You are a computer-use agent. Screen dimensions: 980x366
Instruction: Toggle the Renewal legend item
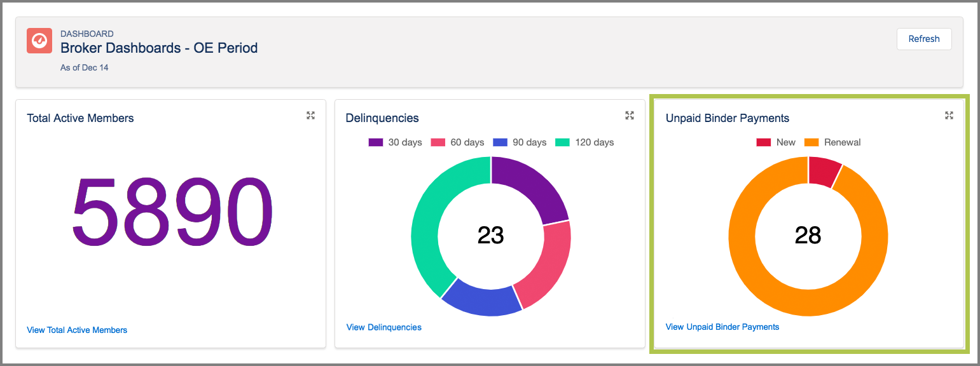coord(832,142)
